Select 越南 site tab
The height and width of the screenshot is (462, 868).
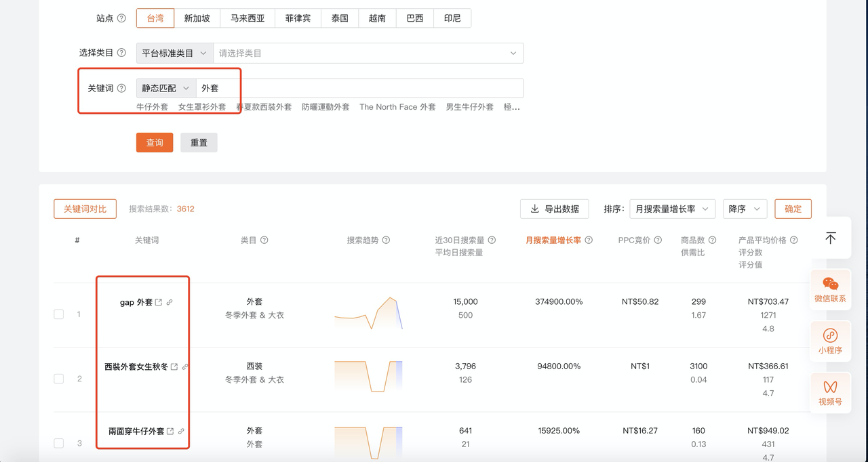[x=377, y=18]
